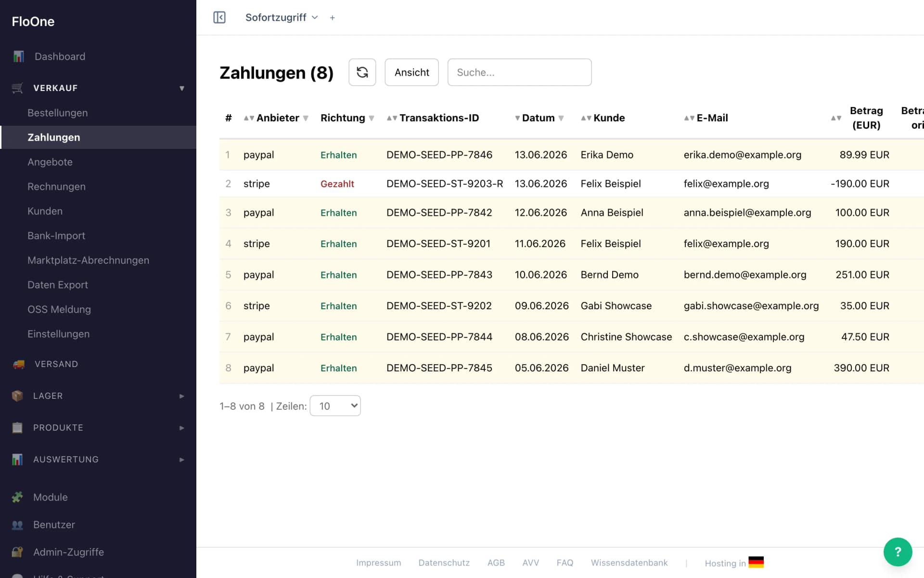Click the Verkauf shopping cart icon
This screenshot has width=924, height=578.
17,88
